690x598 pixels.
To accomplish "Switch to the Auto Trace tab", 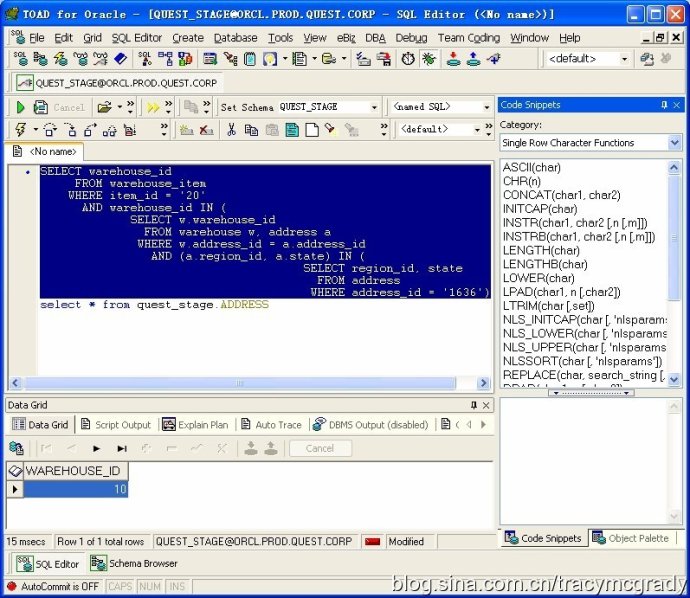I will click(x=272, y=425).
